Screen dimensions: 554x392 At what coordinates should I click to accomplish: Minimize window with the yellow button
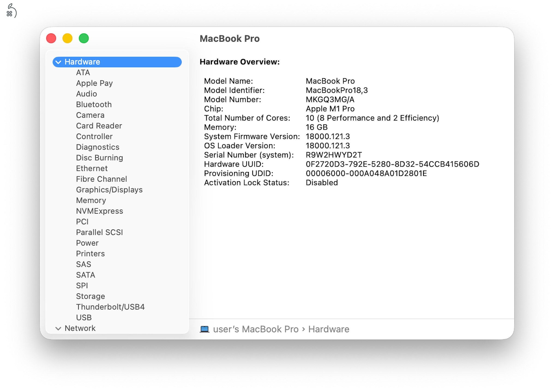[x=68, y=38]
